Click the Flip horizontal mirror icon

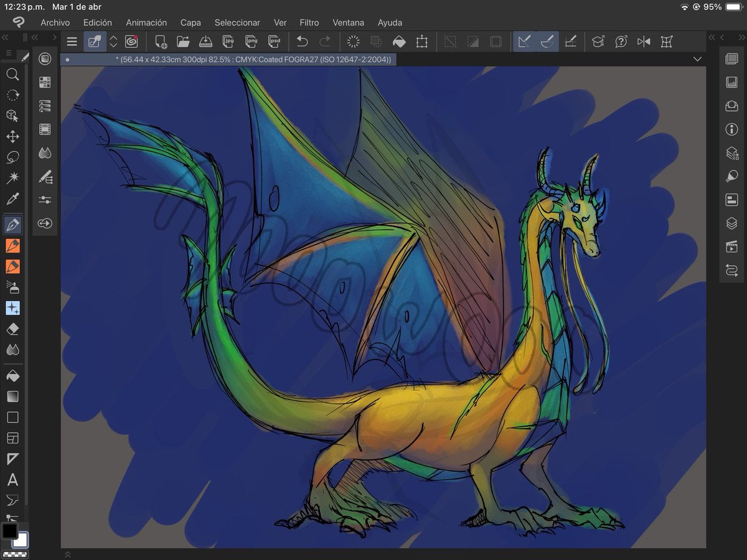point(644,42)
